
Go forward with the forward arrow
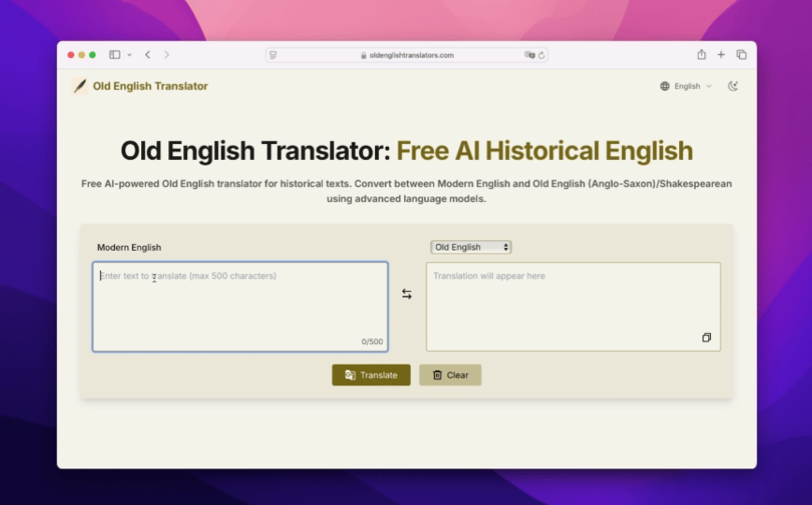(x=167, y=54)
